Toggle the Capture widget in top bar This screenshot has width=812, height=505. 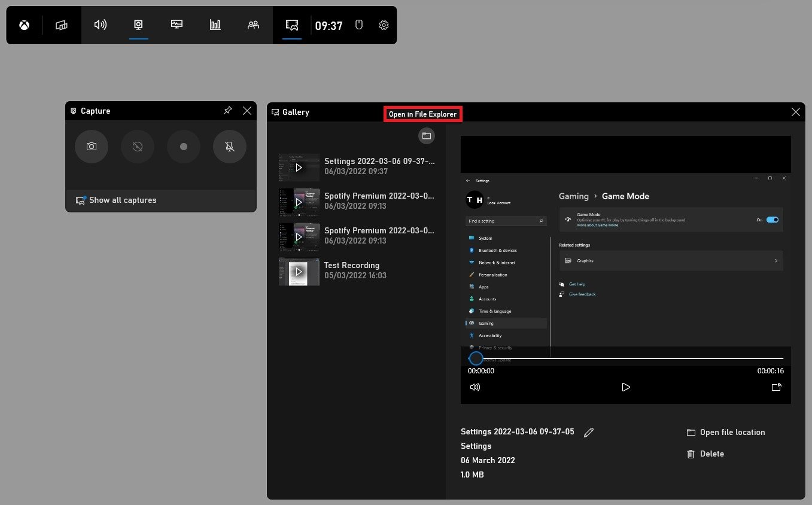click(138, 25)
